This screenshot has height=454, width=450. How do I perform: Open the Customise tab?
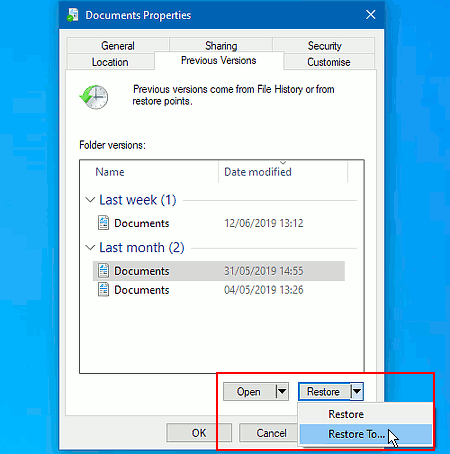click(329, 62)
